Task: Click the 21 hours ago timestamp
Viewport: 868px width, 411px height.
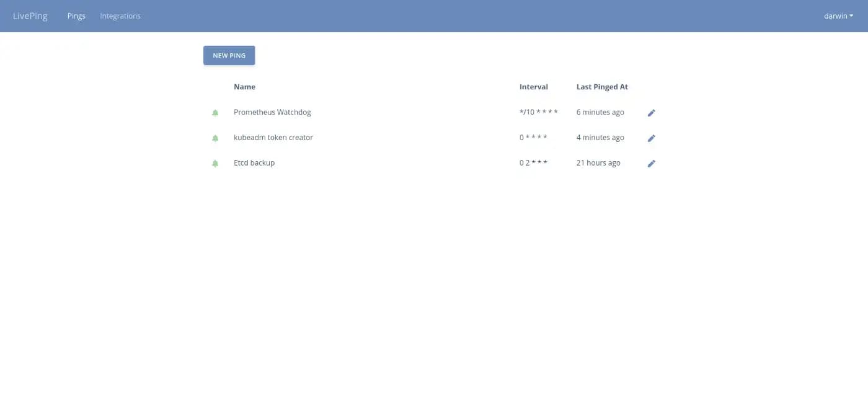Action: pyautogui.click(x=598, y=163)
